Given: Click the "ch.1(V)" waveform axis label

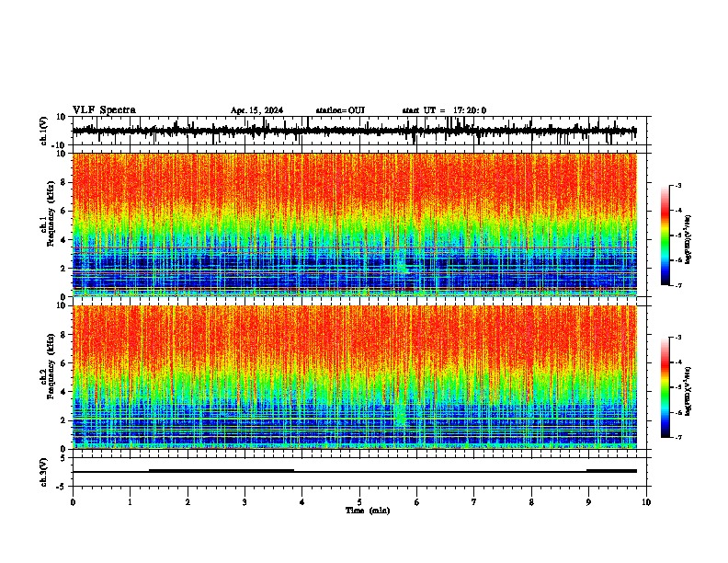Looking at the screenshot, I should pyautogui.click(x=44, y=131).
